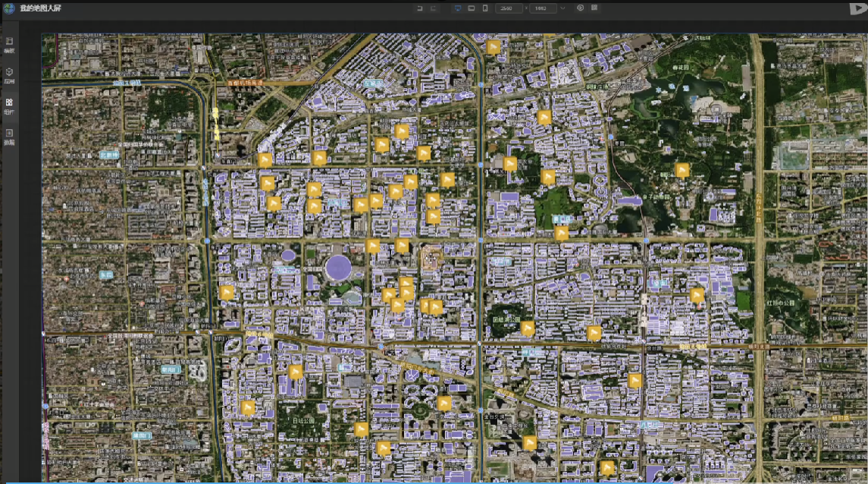Click the canvas height input field
Image resolution: width=868 pixels, height=484 pixels.
point(542,8)
